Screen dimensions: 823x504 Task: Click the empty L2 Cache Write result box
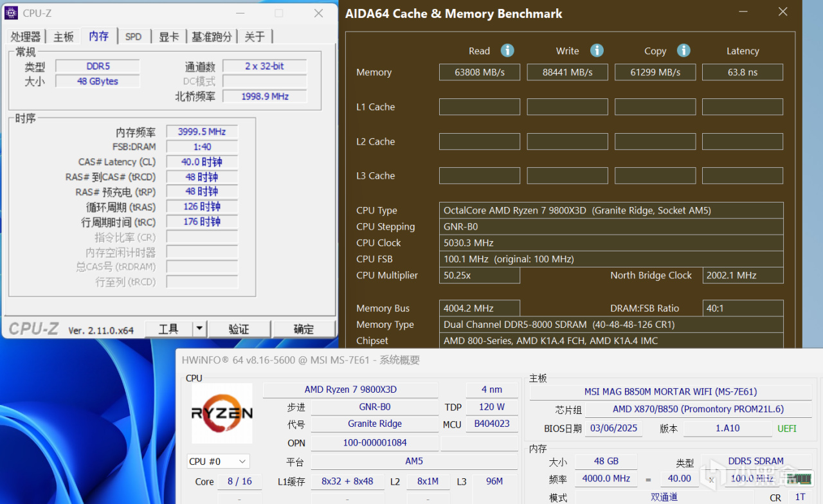pos(568,141)
